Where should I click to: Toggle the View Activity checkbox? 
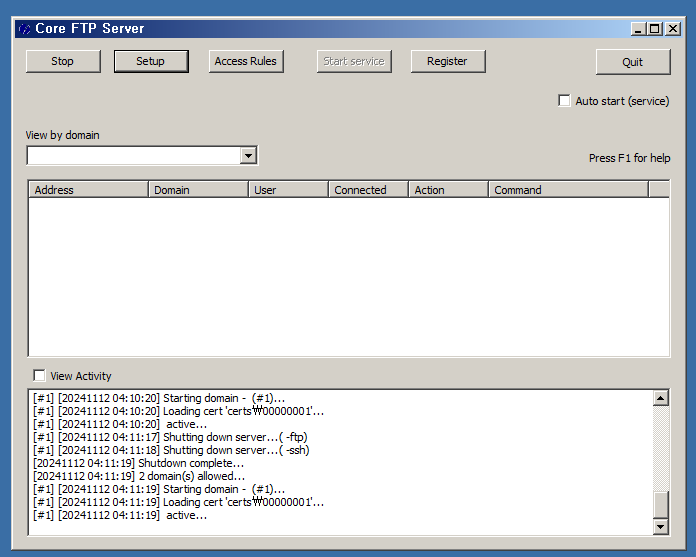tap(39, 376)
